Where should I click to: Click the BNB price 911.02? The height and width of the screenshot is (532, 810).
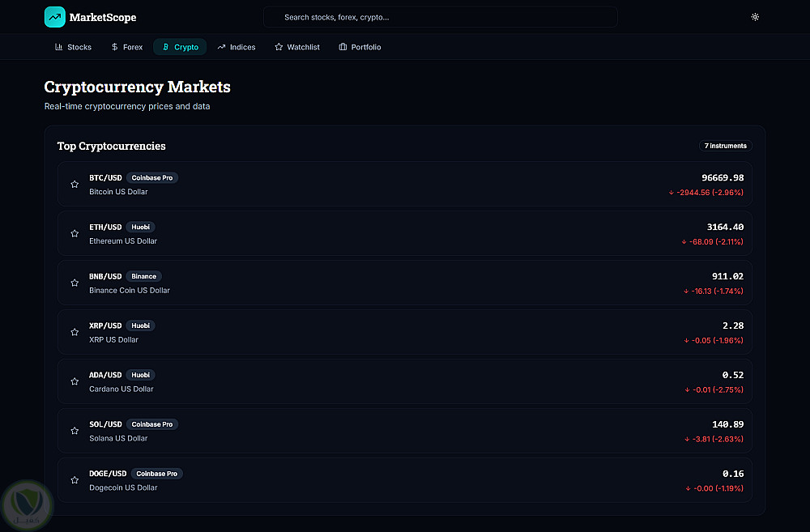[727, 276]
